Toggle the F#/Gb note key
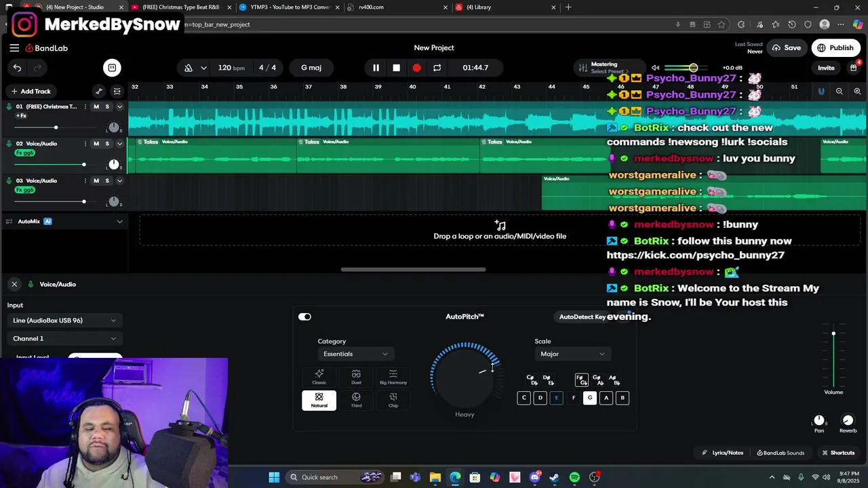The width and height of the screenshot is (868, 488). pyautogui.click(x=582, y=380)
